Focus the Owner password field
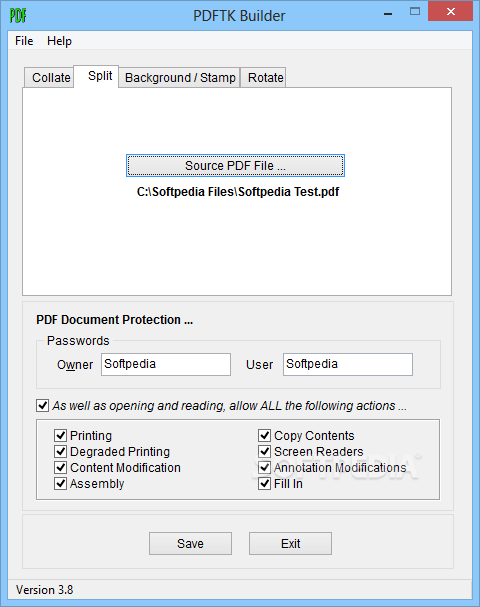The width and height of the screenshot is (480, 607). 166,364
